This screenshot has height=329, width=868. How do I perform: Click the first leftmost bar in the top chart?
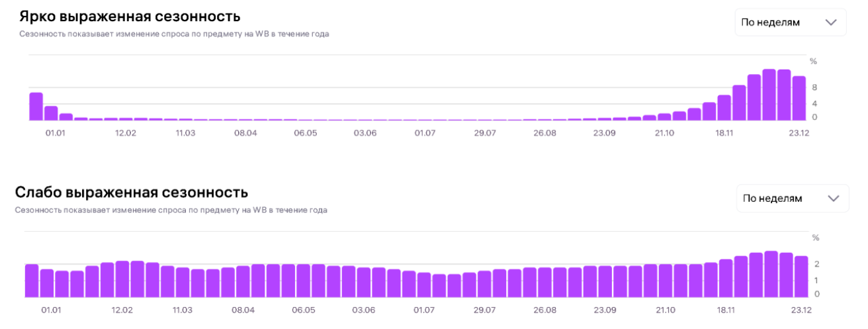[36, 107]
